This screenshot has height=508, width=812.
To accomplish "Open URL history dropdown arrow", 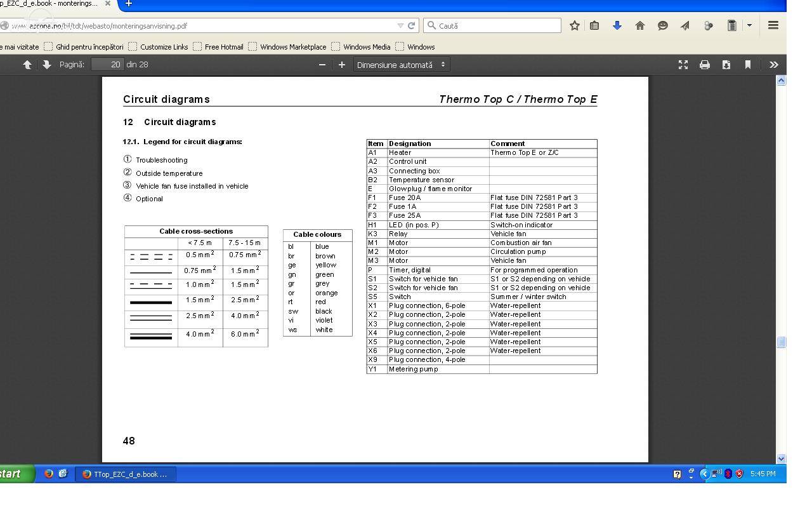I will 400,25.
